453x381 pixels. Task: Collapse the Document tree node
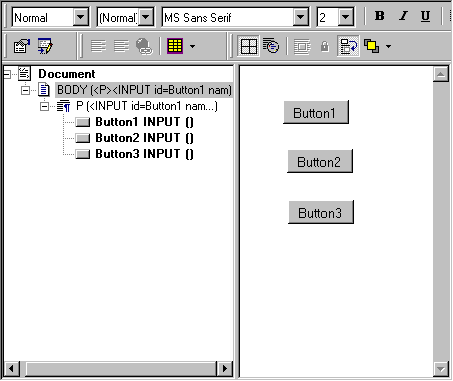click(7, 74)
